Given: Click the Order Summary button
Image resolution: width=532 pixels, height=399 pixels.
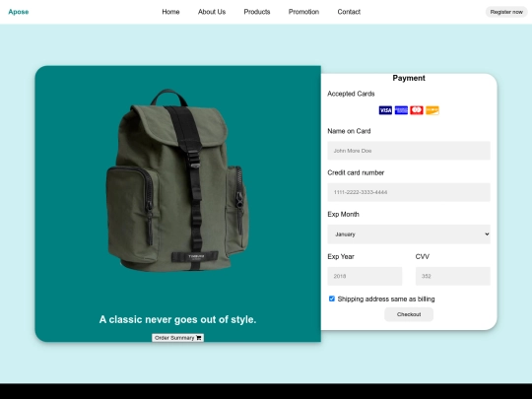Looking at the screenshot, I should (x=177, y=338).
